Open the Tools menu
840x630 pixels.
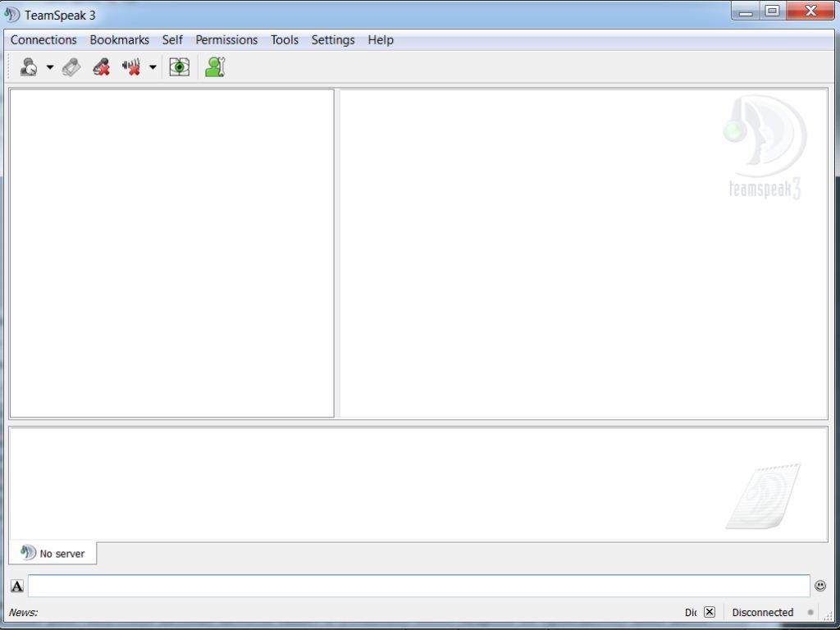click(x=285, y=40)
